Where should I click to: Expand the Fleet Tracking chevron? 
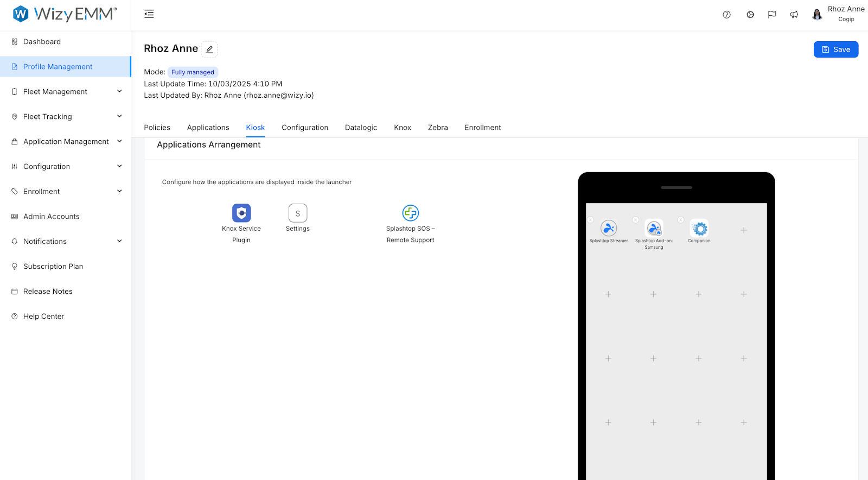pyautogui.click(x=119, y=116)
